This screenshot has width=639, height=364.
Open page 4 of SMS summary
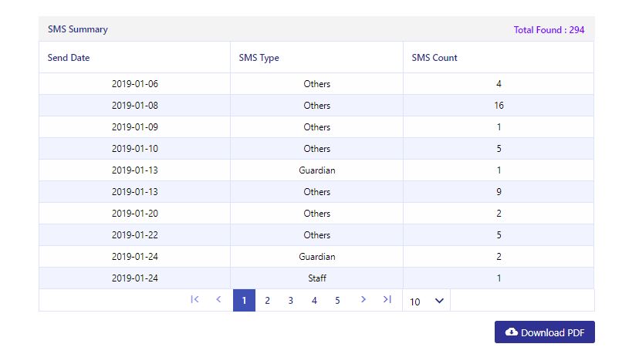314,301
